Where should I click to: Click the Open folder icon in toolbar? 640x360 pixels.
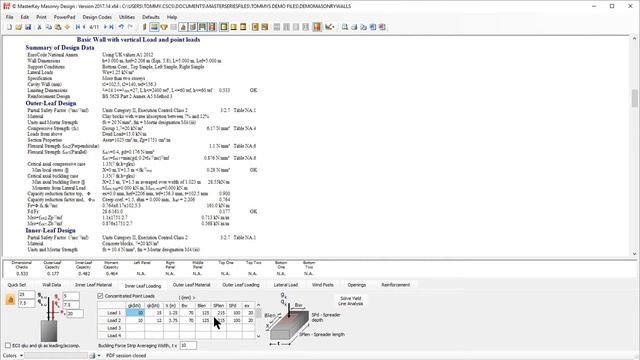pyautogui.click(x=18, y=27)
